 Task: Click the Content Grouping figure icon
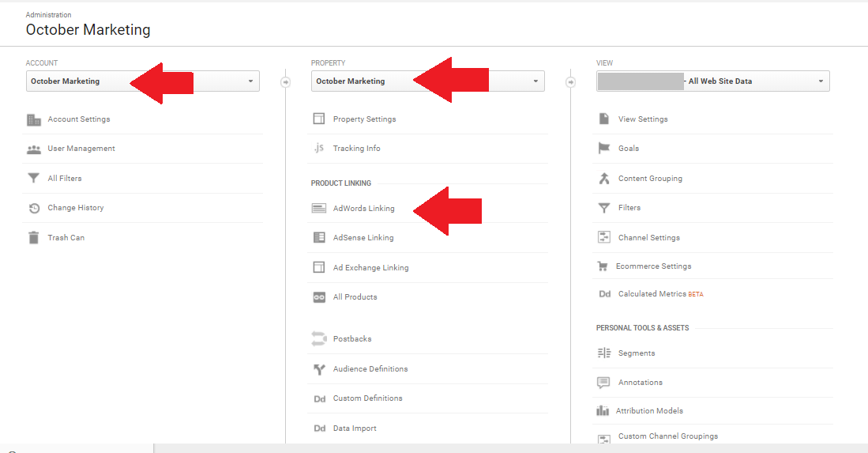[604, 179]
